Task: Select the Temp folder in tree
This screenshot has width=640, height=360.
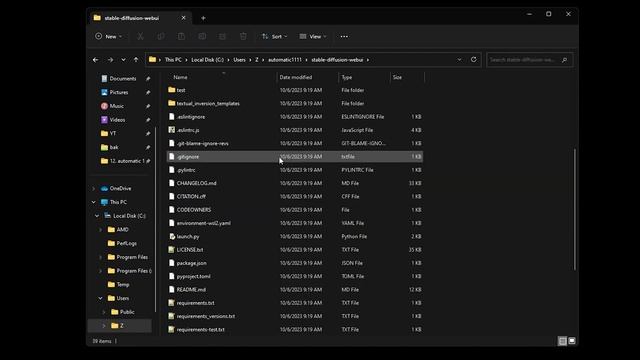Action: pyautogui.click(x=122, y=284)
